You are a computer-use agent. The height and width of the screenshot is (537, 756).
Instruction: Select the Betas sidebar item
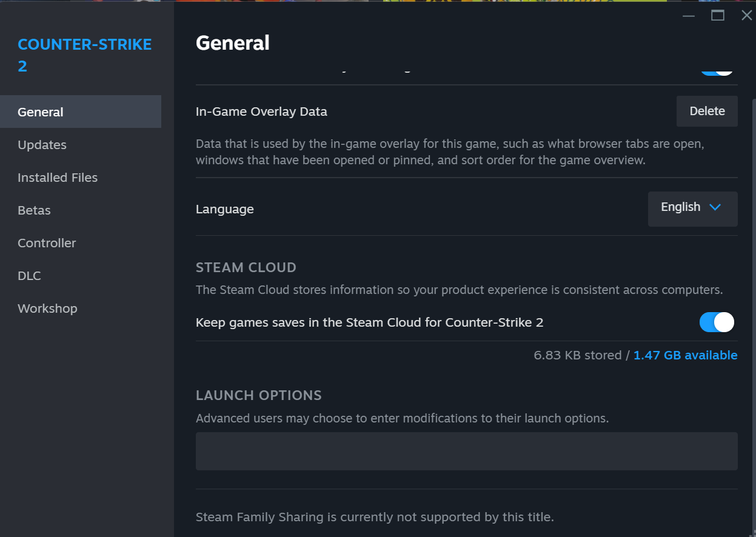34,210
